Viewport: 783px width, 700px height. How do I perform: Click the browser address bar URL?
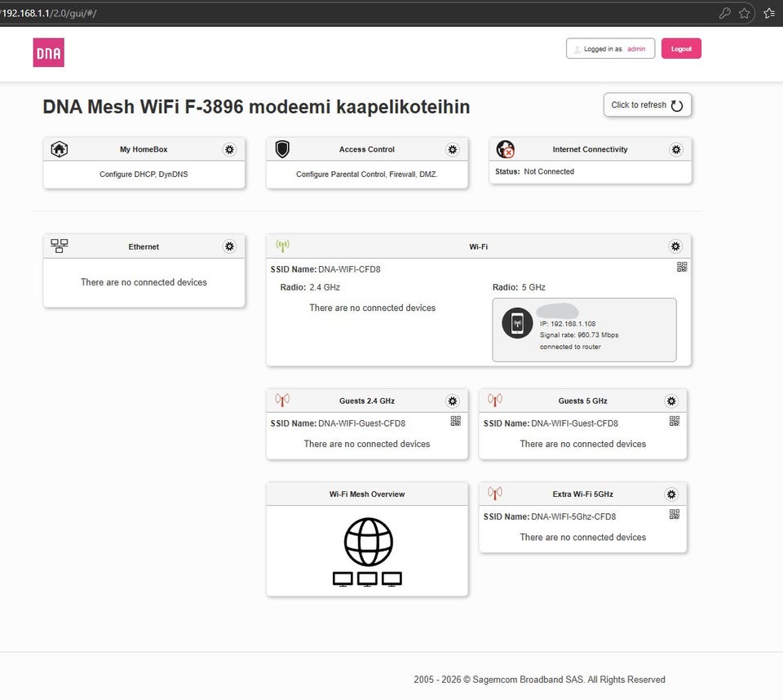(49, 13)
